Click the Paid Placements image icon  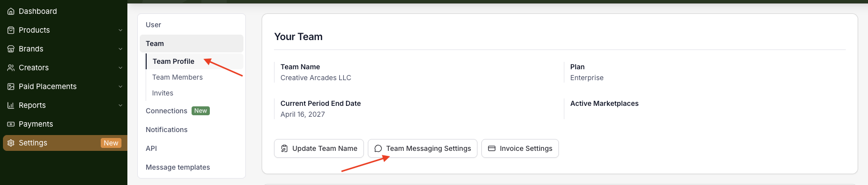point(11,87)
